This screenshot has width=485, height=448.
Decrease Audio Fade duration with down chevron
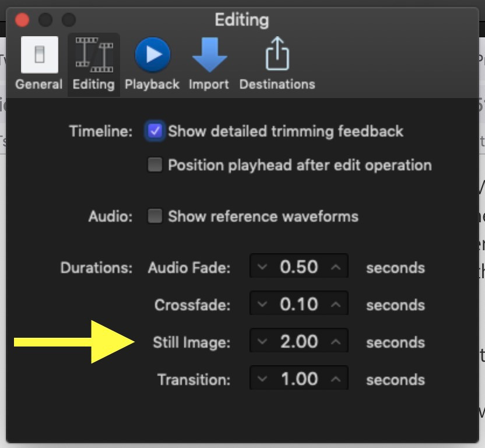[x=262, y=268]
